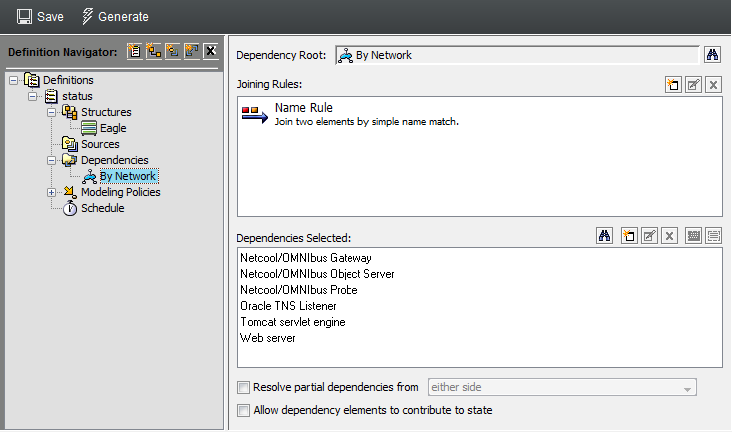Add a new joining rule
The image size is (732, 432).
click(x=673, y=85)
